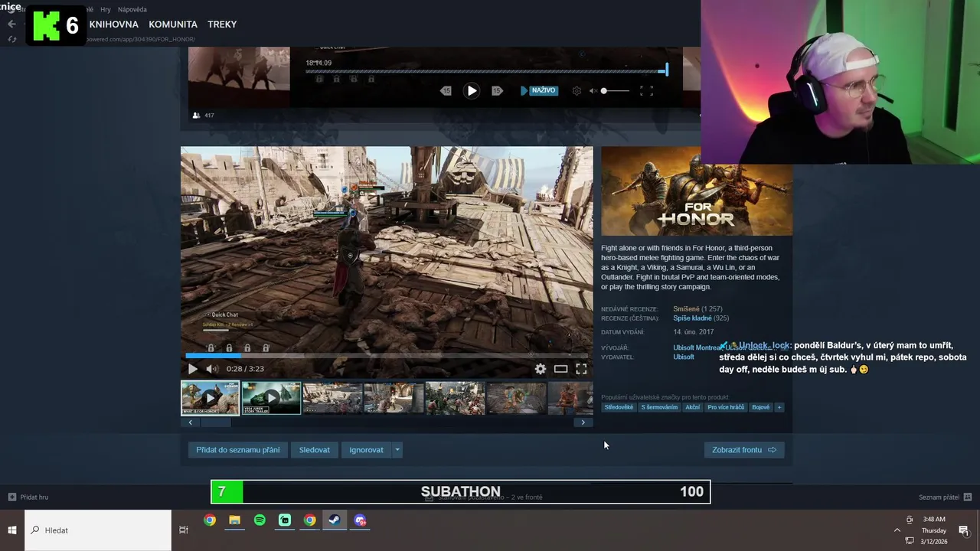Play the For Honor trailer video

pos(192,369)
